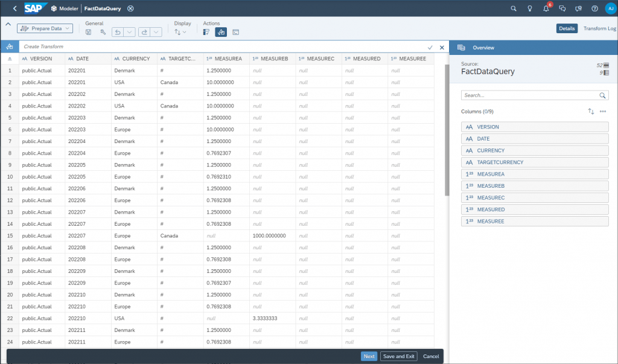Click the Save and Exit button
Viewport: 618px width, 364px height.
[398, 356]
